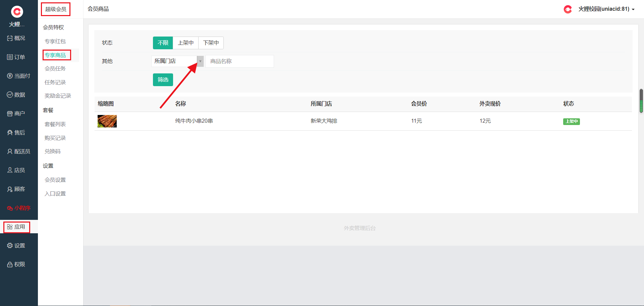Click the 筛选 filter button
The height and width of the screenshot is (306, 644).
click(163, 80)
